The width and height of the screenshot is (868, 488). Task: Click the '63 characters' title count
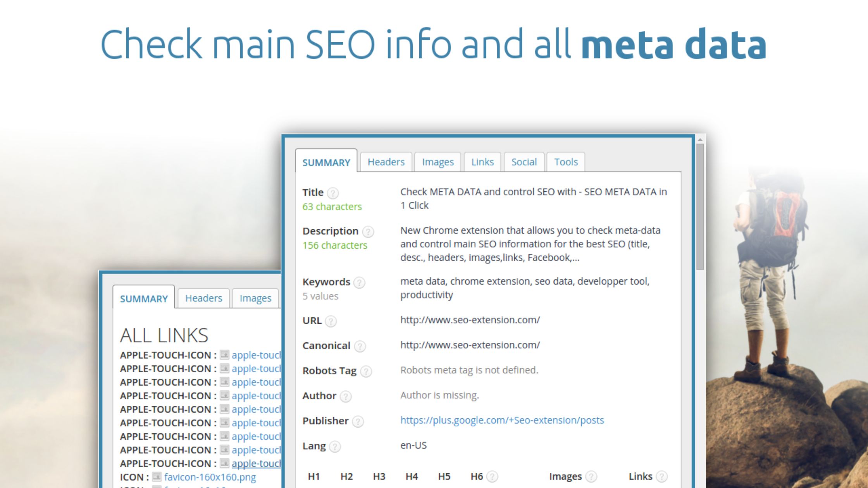point(332,207)
